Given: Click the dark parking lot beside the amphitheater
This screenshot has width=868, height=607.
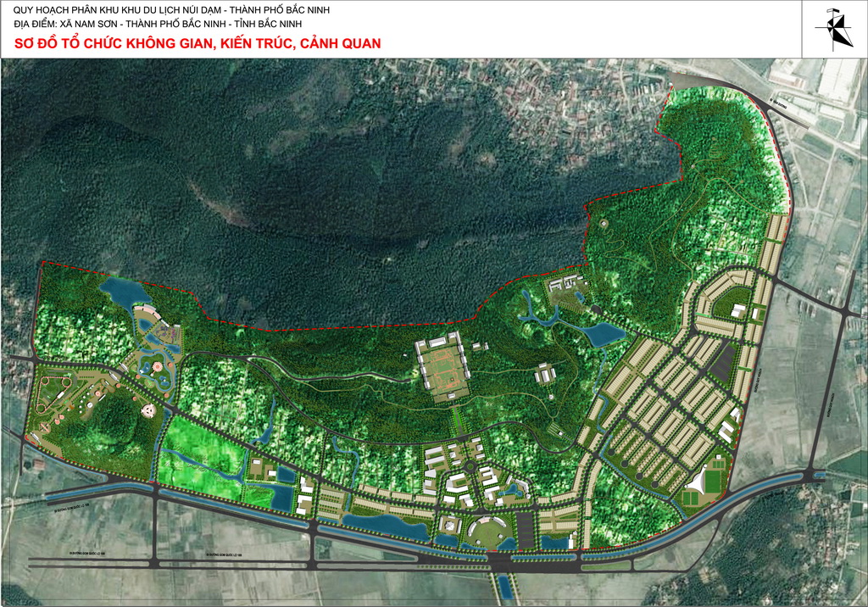Looking at the screenshot, I should (526, 528).
